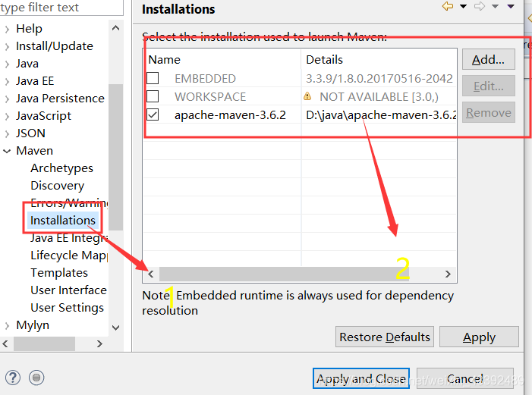Click Apply and Close button

(361, 378)
